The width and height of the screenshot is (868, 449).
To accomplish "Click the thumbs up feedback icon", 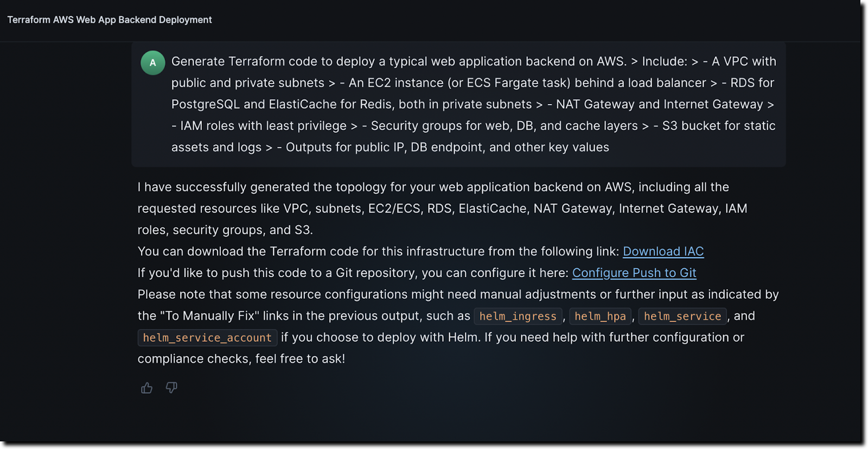I will [x=146, y=388].
